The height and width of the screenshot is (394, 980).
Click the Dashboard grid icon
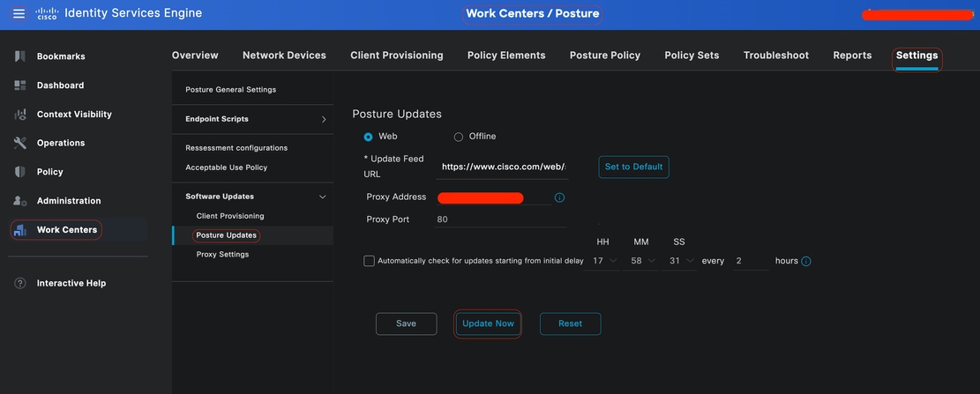(x=20, y=85)
